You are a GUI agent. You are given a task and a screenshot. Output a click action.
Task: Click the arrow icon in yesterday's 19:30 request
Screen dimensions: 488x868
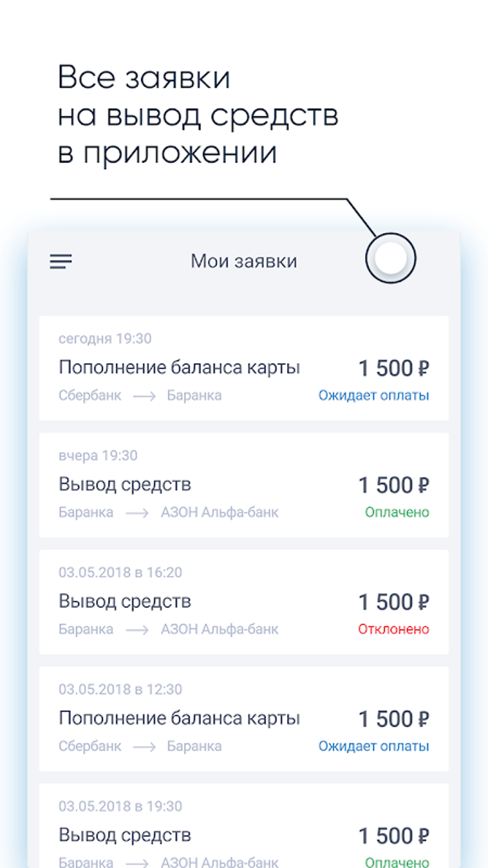(x=137, y=513)
